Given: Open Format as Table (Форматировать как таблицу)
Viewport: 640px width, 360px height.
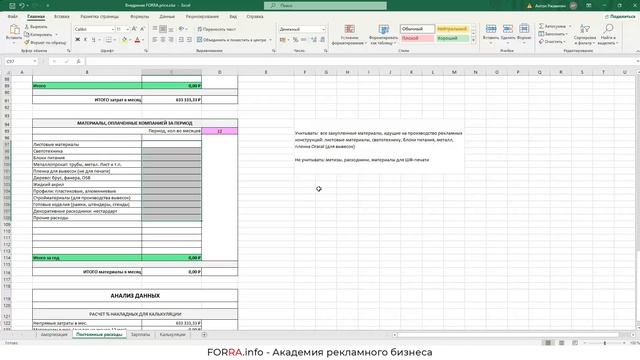Looking at the screenshot, I should (x=383, y=35).
